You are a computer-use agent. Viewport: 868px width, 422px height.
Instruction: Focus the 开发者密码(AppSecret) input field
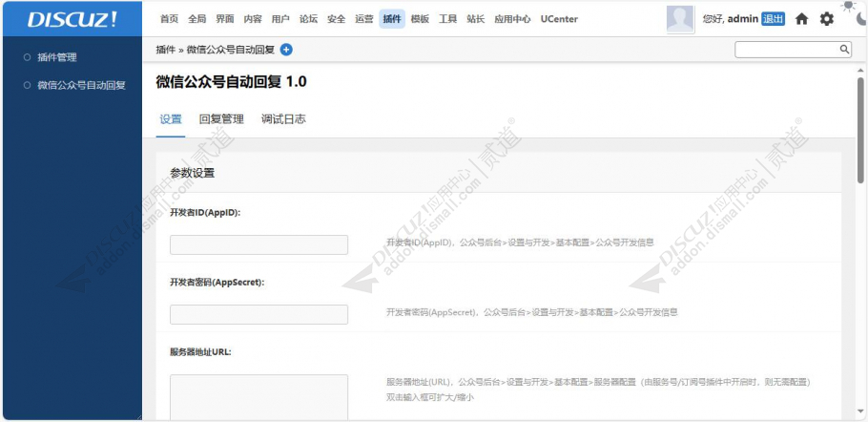tap(258, 314)
